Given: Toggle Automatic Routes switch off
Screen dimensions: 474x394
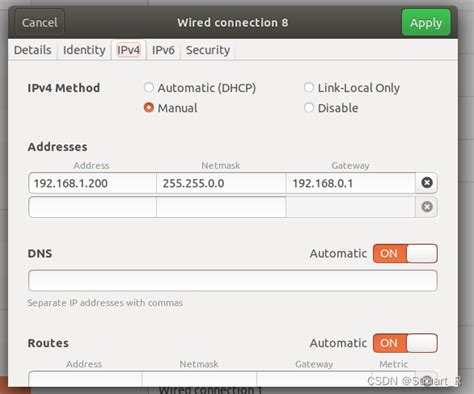Looking at the screenshot, I should (405, 343).
